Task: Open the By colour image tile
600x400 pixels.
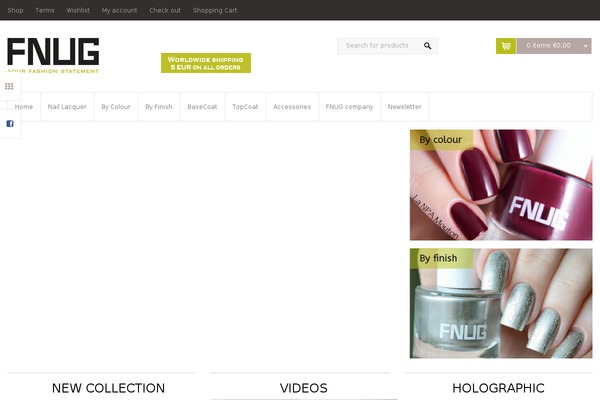Action: [501, 185]
